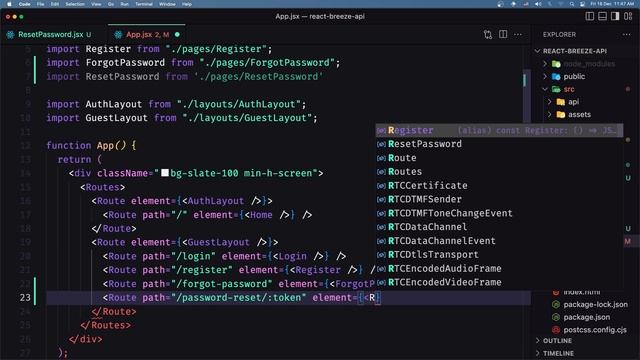Switch to the App.jsx editor tab

(x=147, y=35)
